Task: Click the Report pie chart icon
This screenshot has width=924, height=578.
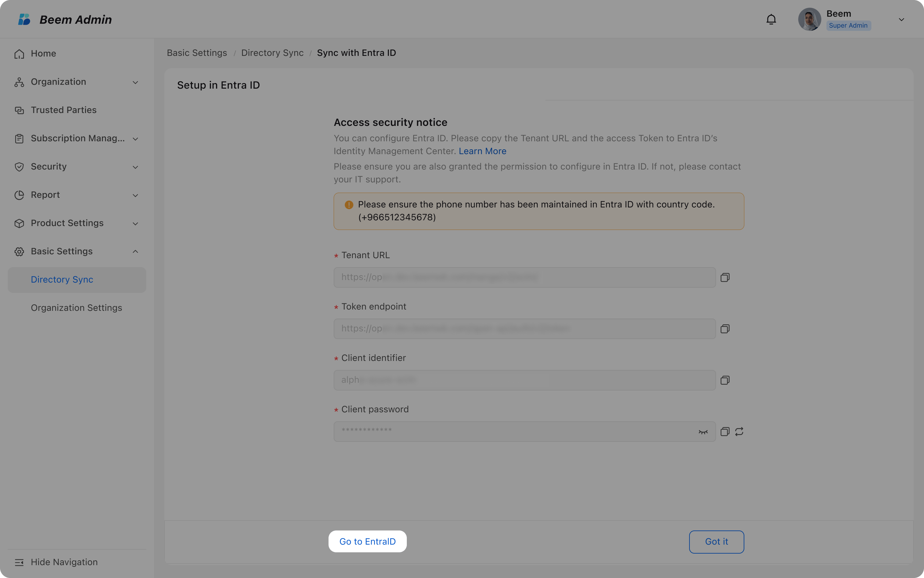Action: click(x=19, y=195)
